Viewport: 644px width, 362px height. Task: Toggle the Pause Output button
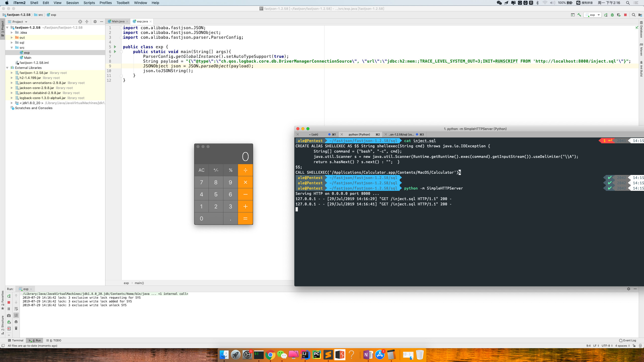coord(9,309)
